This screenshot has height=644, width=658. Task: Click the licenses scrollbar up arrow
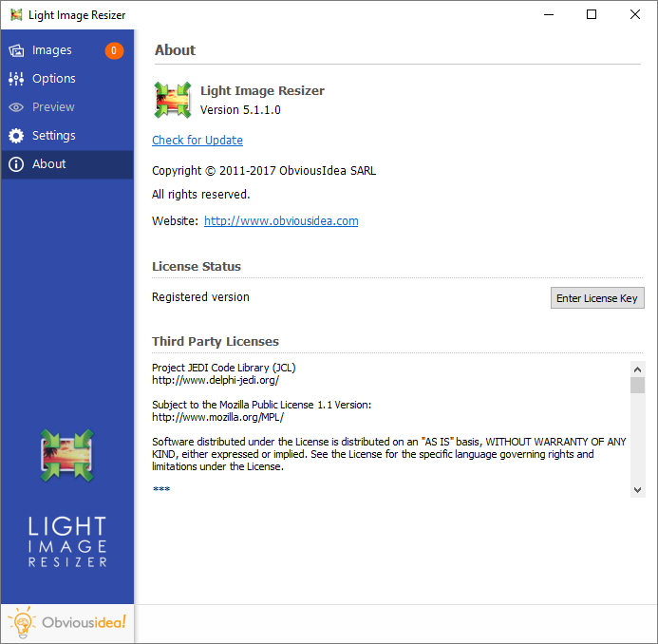point(637,369)
